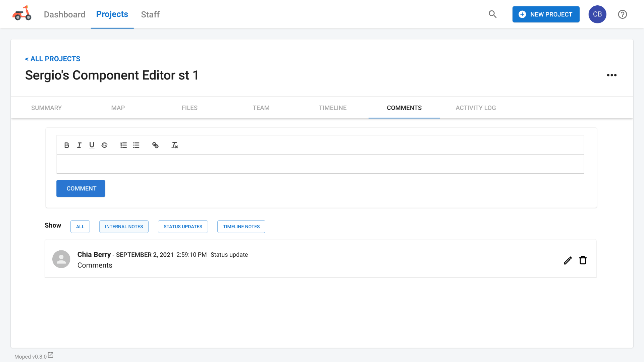This screenshot has height=362, width=644.
Task: Insert a link in the comment
Action: [x=155, y=145]
